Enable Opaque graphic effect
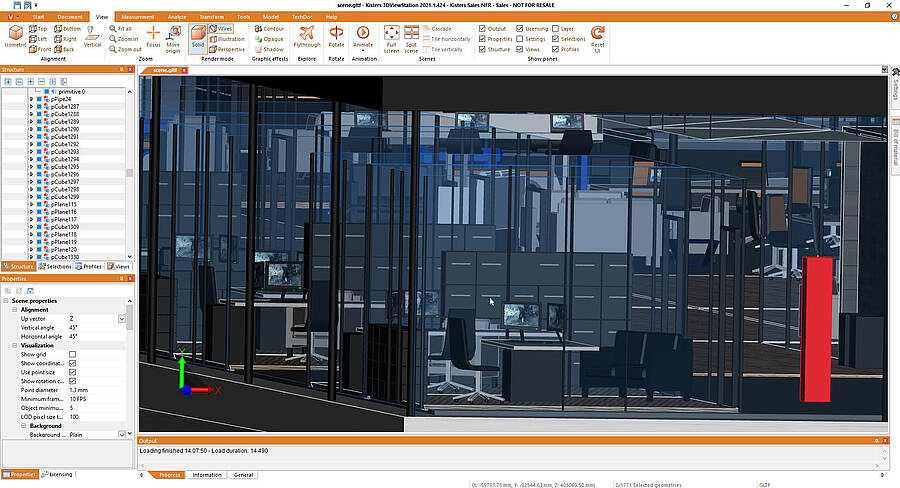The width and height of the screenshot is (900, 488). point(269,39)
